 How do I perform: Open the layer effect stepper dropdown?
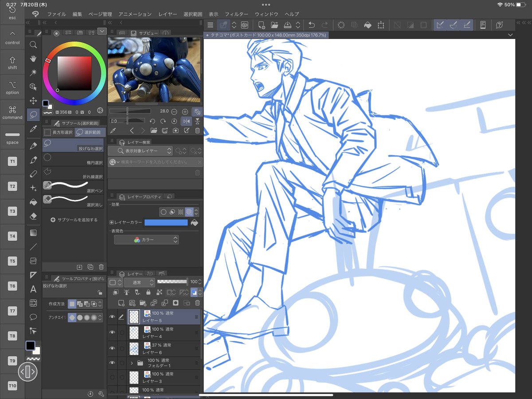pyautogui.click(x=196, y=212)
